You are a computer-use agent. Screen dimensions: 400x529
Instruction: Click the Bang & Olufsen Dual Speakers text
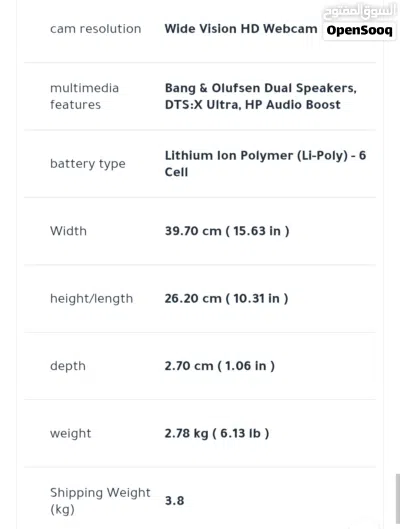pyautogui.click(x=260, y=88)
